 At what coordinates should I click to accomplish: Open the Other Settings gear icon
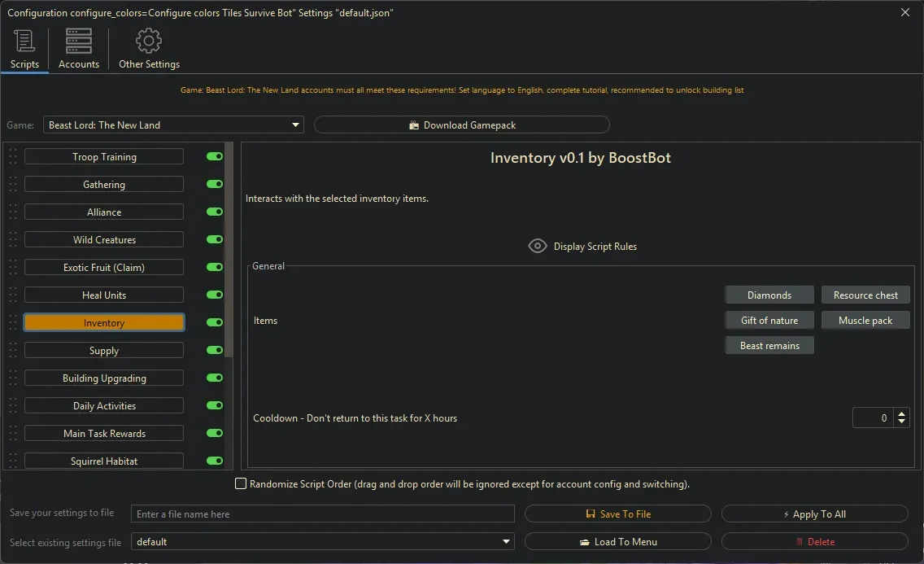pos(149,42)
